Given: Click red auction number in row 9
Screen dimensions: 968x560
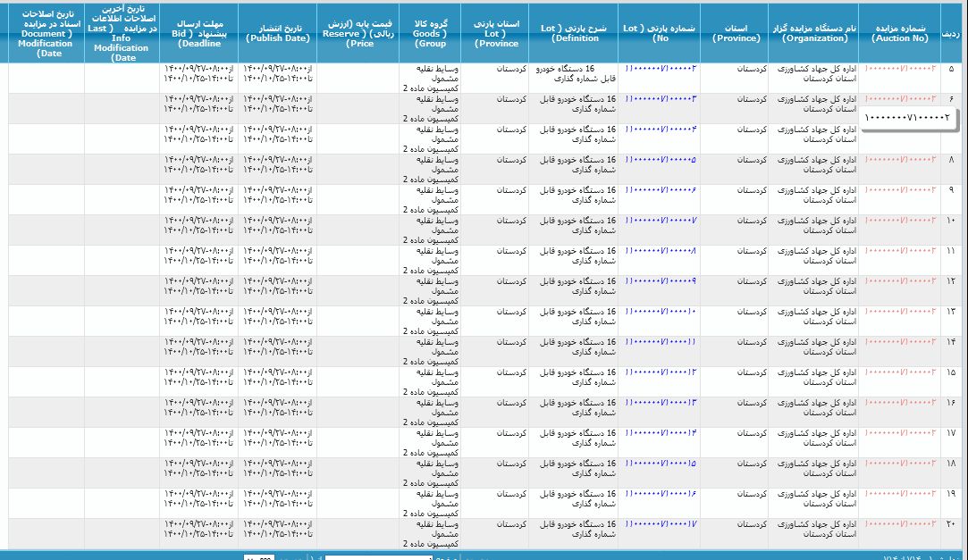Looking at the screenshot, I should coord(900,190).
